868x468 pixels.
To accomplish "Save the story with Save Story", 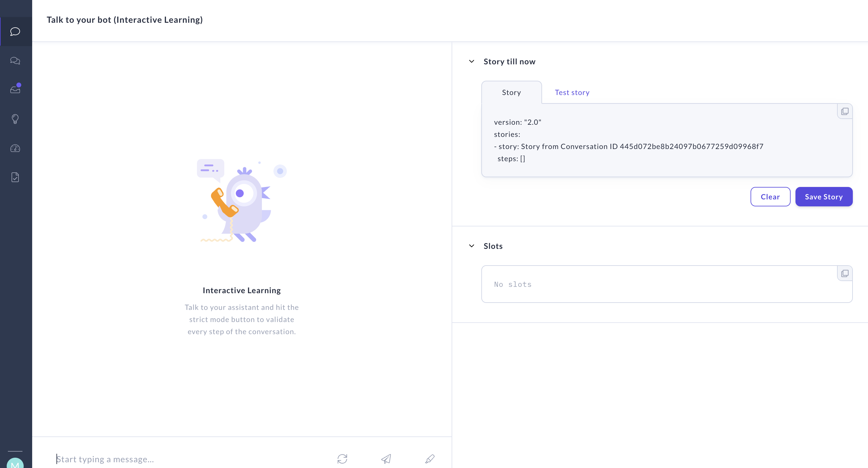I will point(823,196).
